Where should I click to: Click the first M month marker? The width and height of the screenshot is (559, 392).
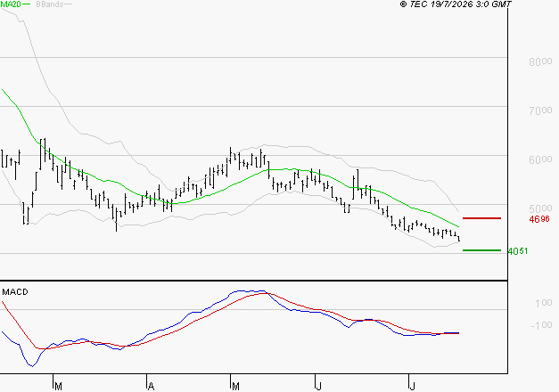click(59, 387)
